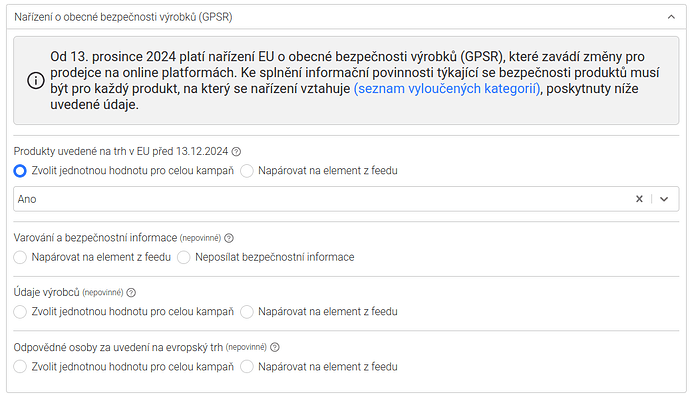Select Neposílat bezpečnostní informace option
690x399 pixels.
point(184,257)
